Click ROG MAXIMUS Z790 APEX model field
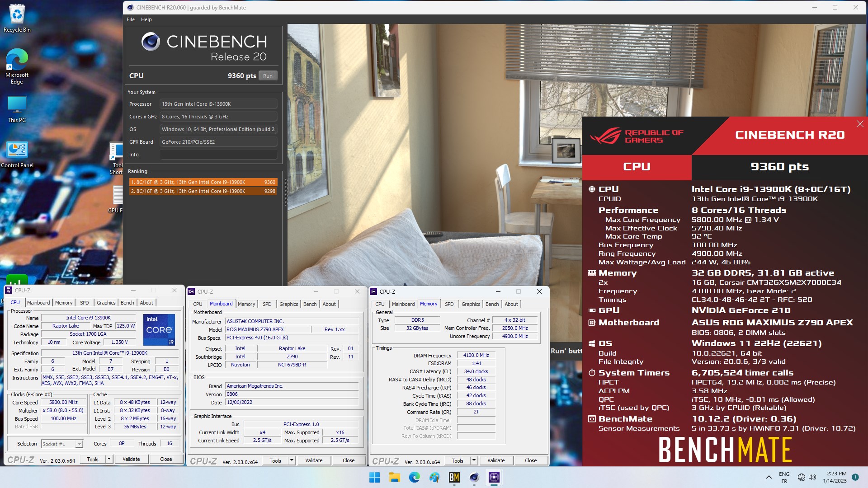 point(268,329)
